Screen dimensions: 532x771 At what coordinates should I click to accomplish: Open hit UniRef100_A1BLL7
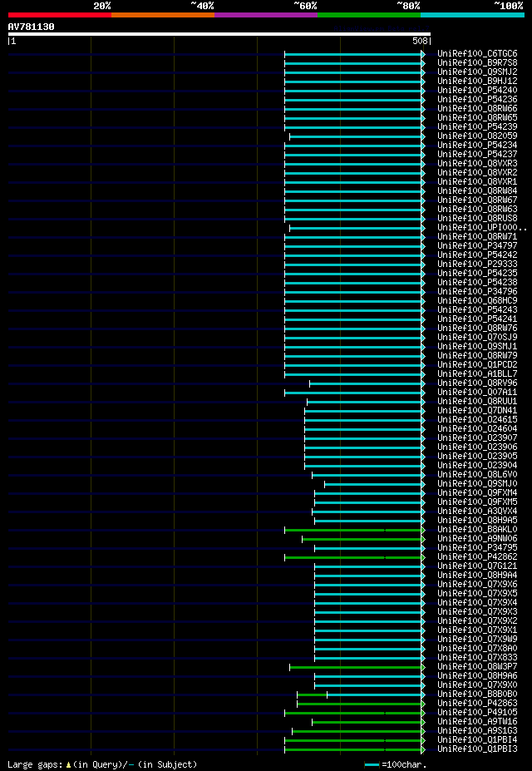tap(477, 374)
